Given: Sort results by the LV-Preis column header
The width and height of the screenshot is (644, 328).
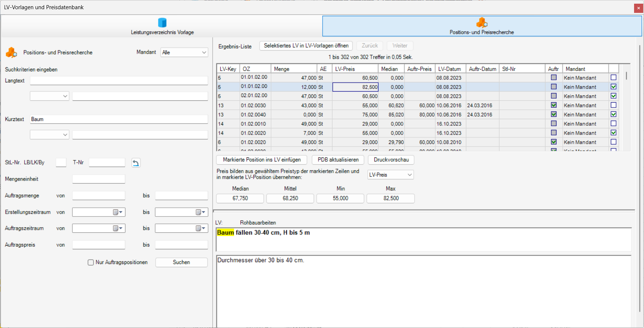Looking at the screenshot, I should pyautogui.click(x=355, y=69).
